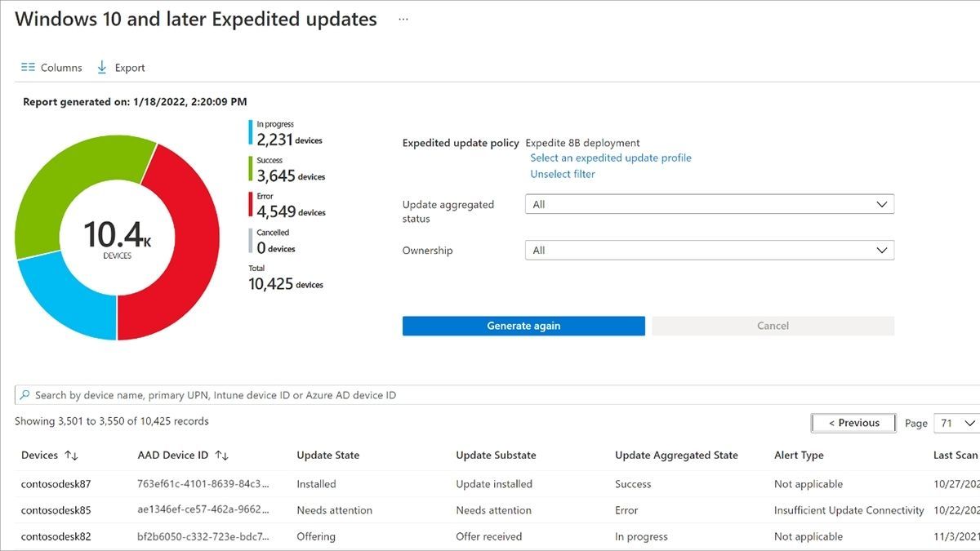The image size is (980, 551).
Task: Click the Alert Type column header
Action: click(x=799, y=455)
